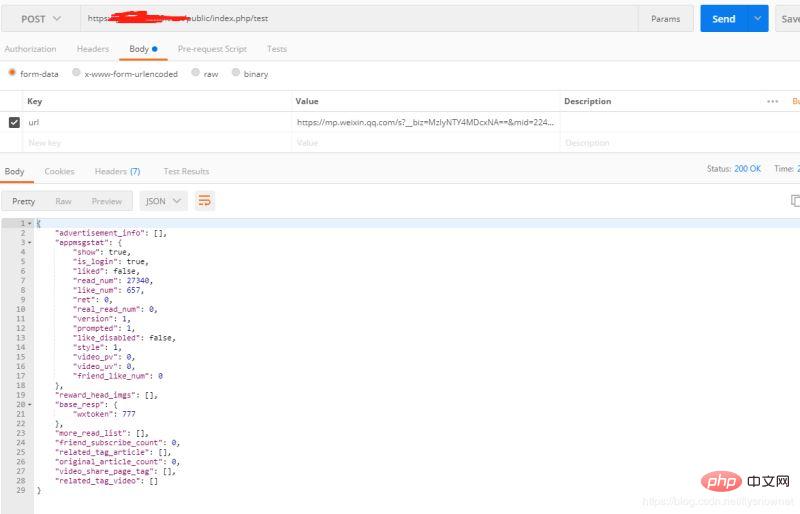
Task: Collapse the appmsgstat object at line 3
Action: coord(30,242)
